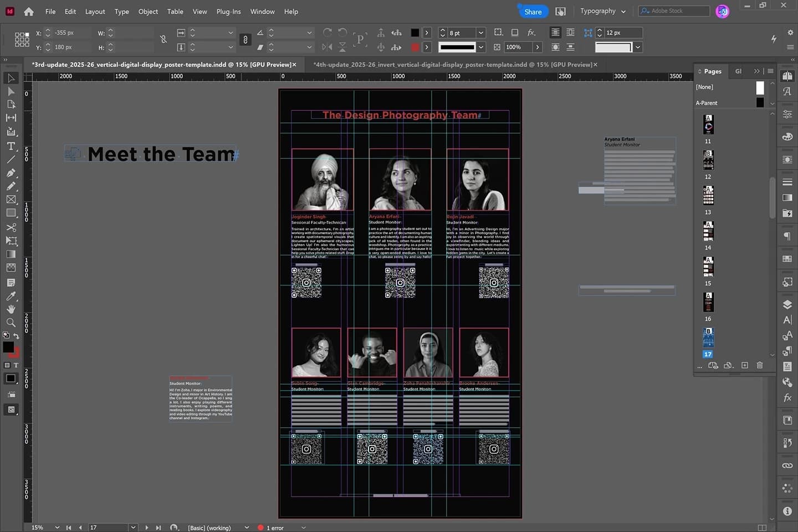This screenshot has width=798, height=532.
Task: Go to next page arrow
Action: tap(146, 528)
